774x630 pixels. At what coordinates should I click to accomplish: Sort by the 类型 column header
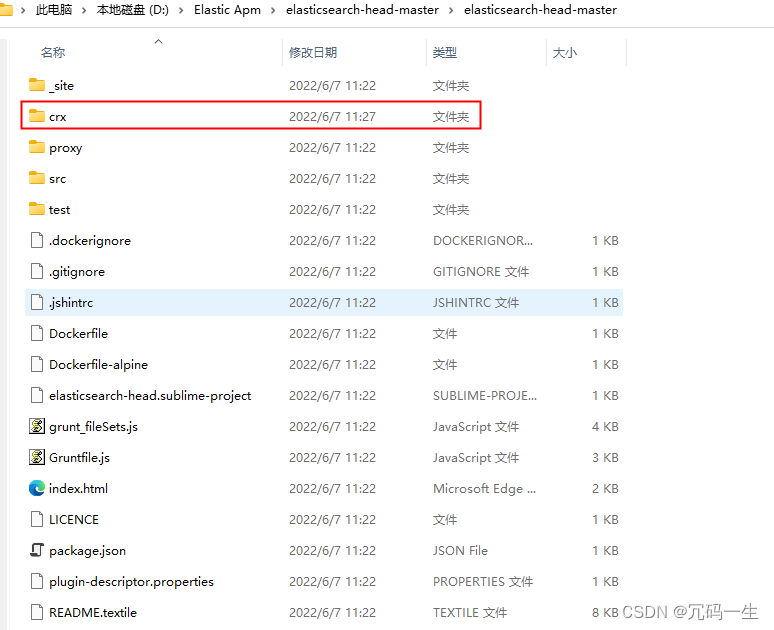tap(445, 52)
